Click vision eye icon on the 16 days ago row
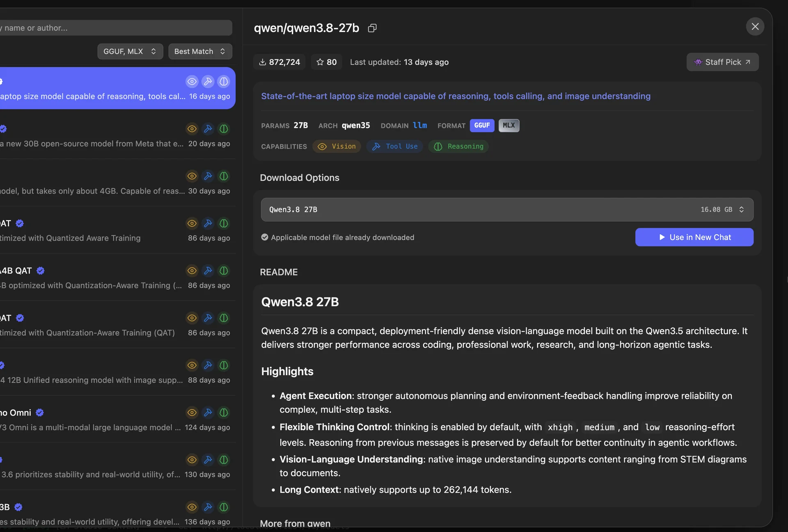788x532 pixels. point(192,81)
